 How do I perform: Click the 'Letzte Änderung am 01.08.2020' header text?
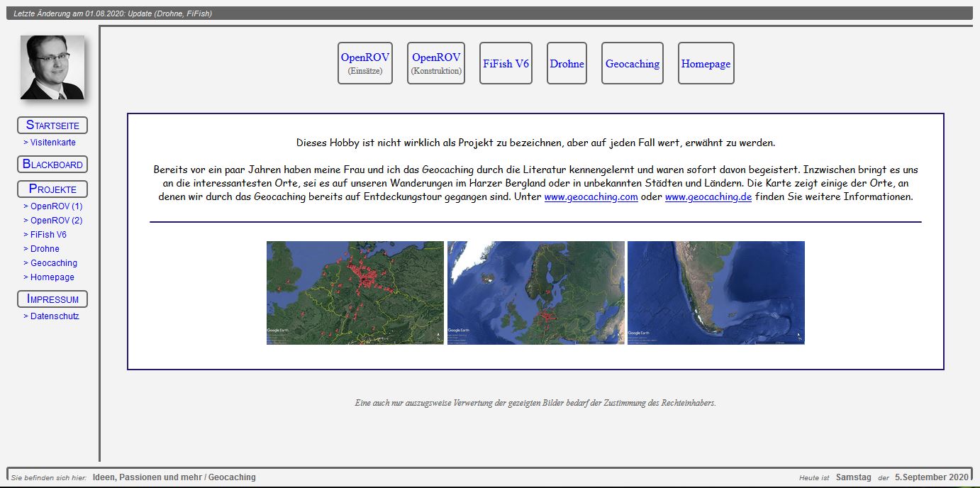pos(113,13)
